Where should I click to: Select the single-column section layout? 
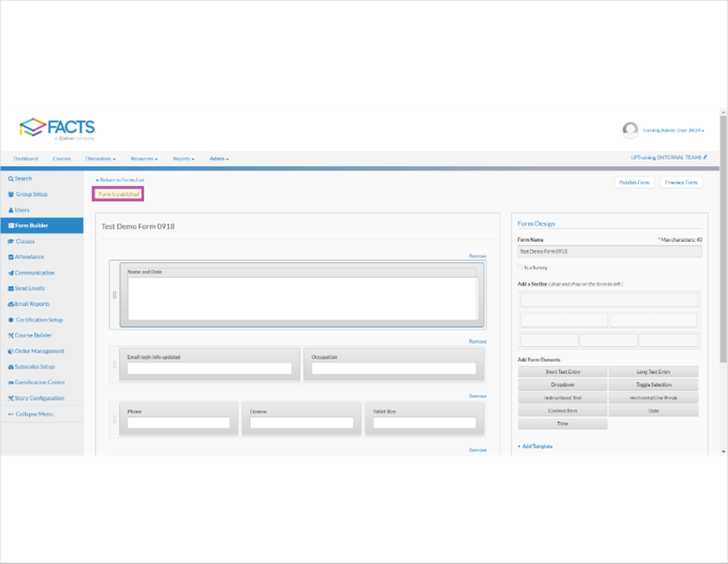pos(609,300)
